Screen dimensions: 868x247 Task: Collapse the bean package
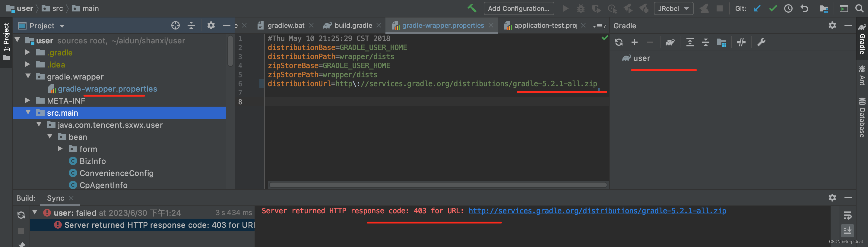[50, 136]
